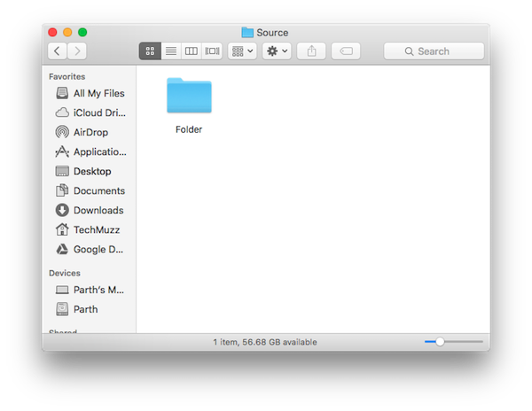This screenshot has width=532, height=411.
Task: Click the Source folder icon in title bar
Action: (x=247, y=33)
